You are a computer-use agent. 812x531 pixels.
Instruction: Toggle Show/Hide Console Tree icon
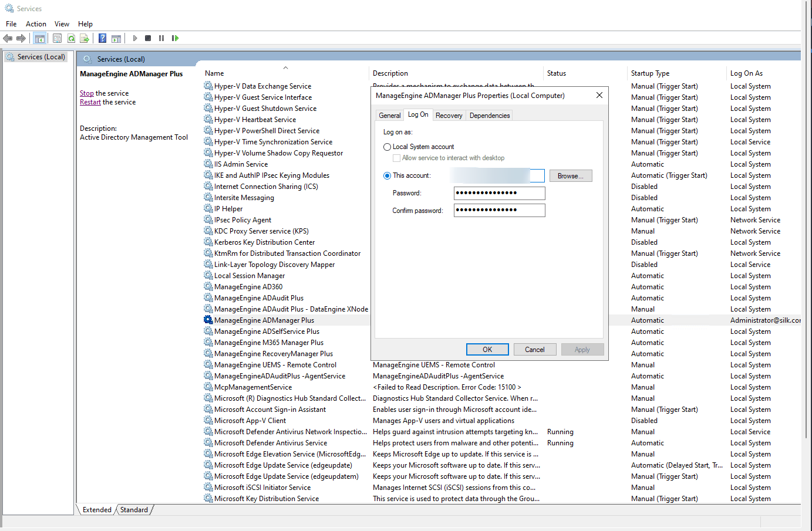click(x=40, y=38)
